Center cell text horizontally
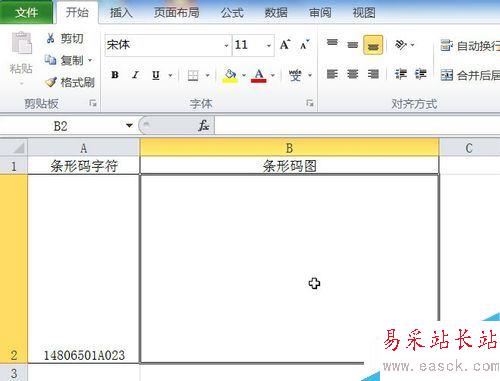This screenshot has width=500, height=381. pos(353,74)
